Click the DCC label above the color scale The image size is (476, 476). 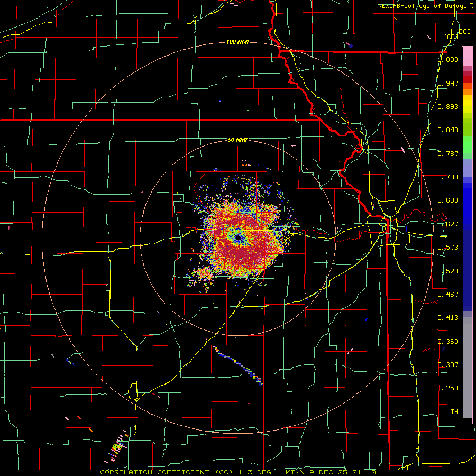465,32
